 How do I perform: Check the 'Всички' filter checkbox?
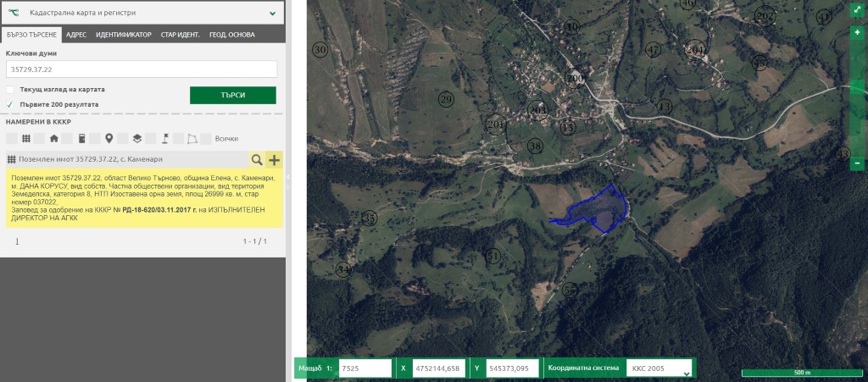pyautogui.click(x=207, y=138)
